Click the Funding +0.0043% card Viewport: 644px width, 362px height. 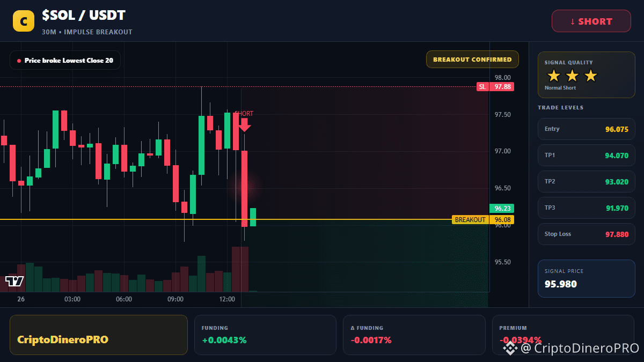pos(265,335)
